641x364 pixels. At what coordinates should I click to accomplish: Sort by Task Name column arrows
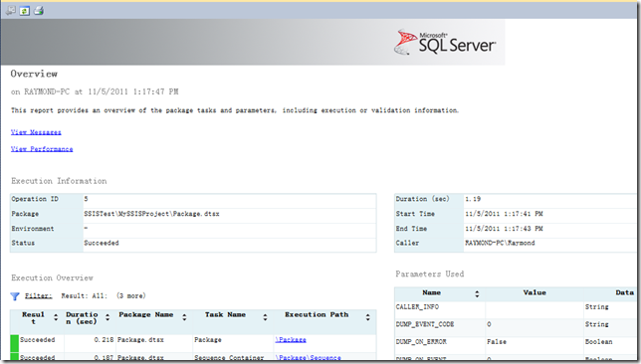(x=265, y=317)
